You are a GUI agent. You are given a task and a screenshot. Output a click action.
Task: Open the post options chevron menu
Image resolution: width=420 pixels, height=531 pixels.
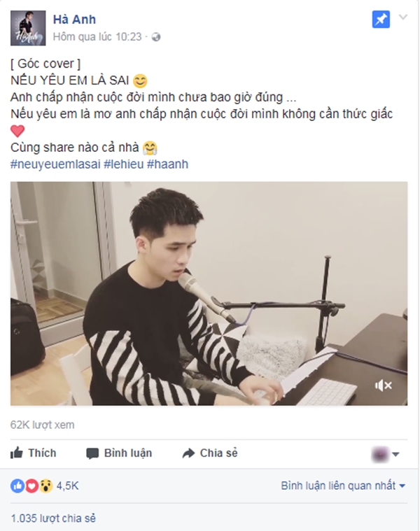pyautogui.click(x=403, y=17)
